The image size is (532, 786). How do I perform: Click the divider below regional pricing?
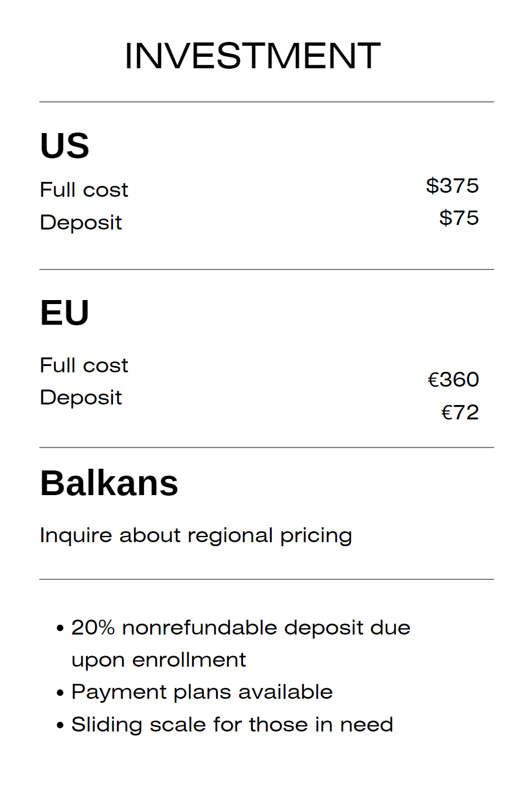[x=267, y=579]
